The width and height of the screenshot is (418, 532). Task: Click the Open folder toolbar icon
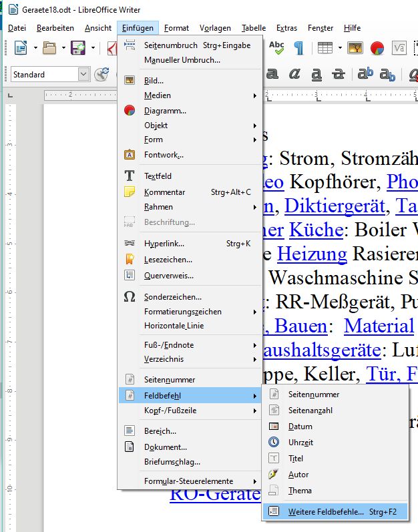(x=49, y=48)
